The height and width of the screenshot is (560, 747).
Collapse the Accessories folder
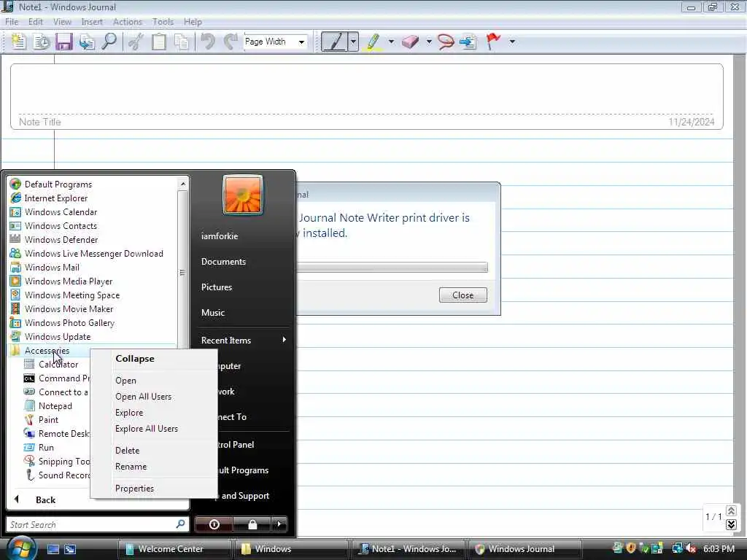point(47,351)
